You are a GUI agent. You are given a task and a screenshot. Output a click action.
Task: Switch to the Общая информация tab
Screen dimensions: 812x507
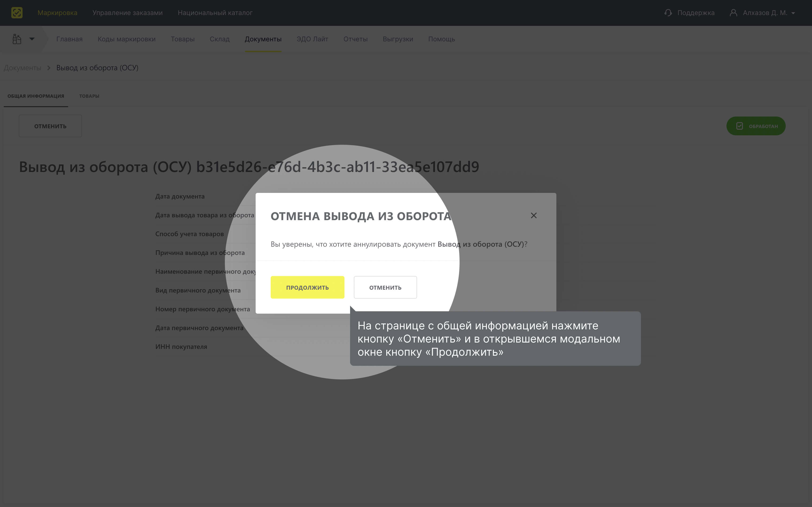click(36, 96)
